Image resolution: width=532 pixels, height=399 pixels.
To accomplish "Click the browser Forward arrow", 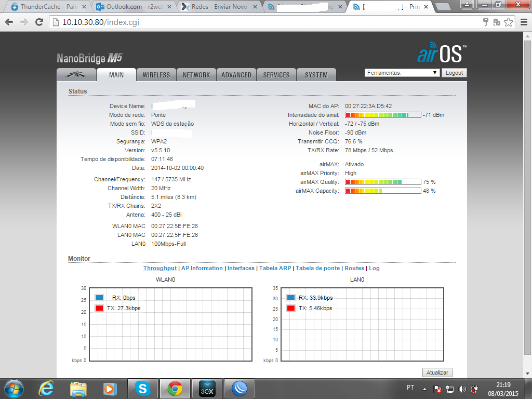I will [x=24, y=22].
